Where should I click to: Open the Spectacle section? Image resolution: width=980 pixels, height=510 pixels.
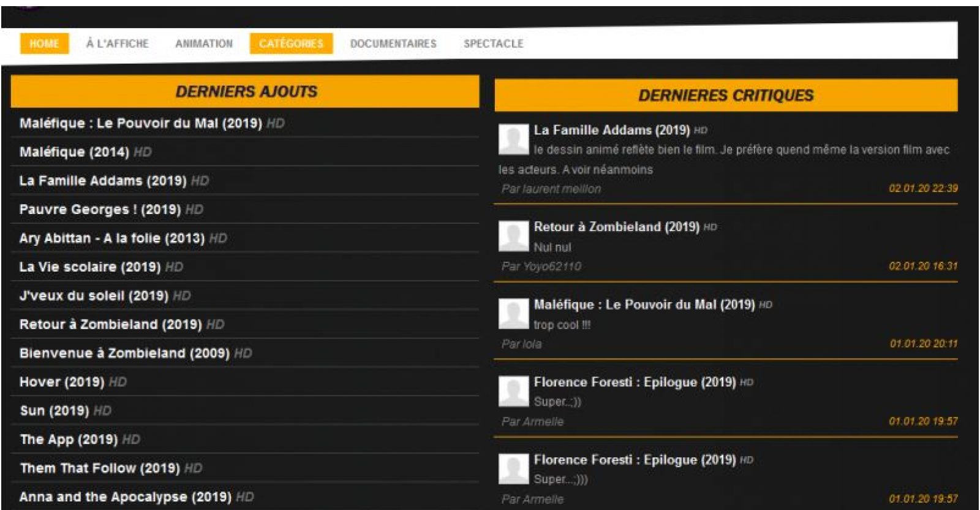coord(493,44)
